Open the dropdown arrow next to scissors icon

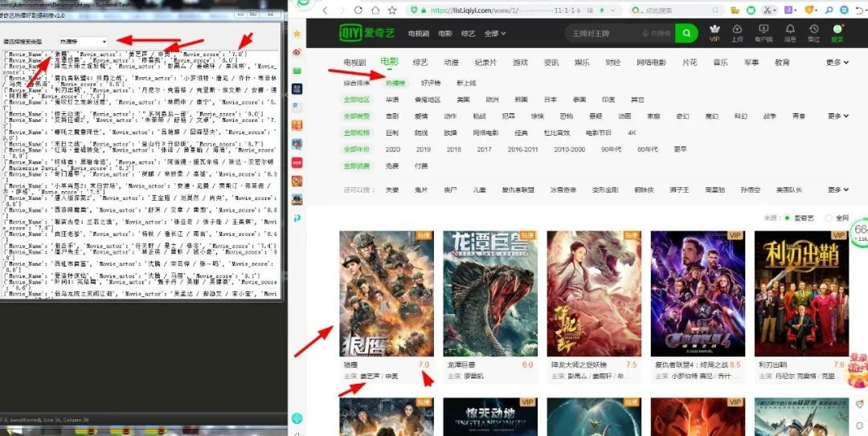coord(775,10)
